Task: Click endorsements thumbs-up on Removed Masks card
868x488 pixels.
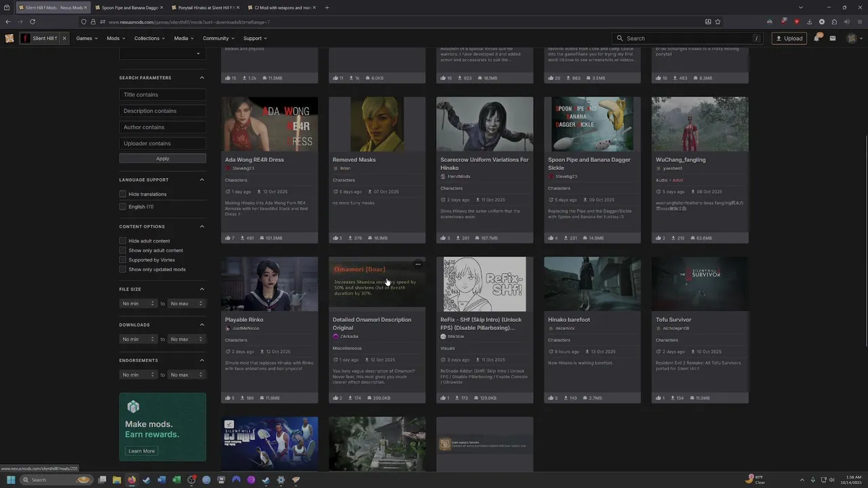Action: [x=336, y=238]
